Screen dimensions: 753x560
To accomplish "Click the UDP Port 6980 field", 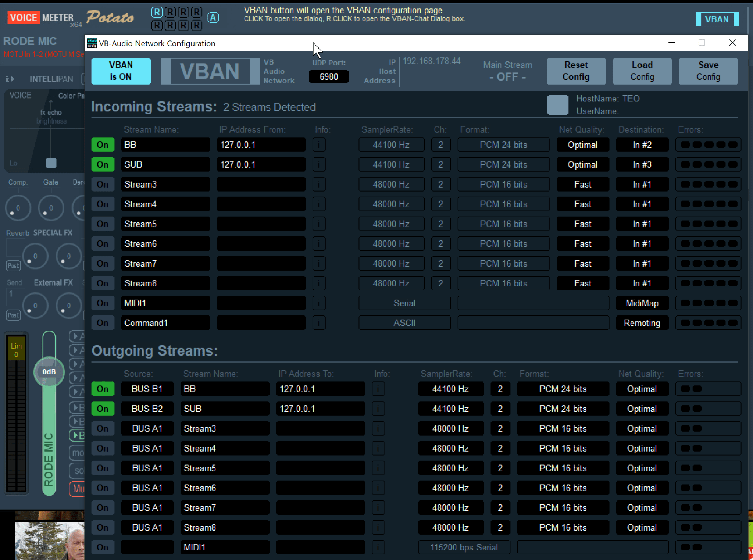I will click(x=329, y=76).
